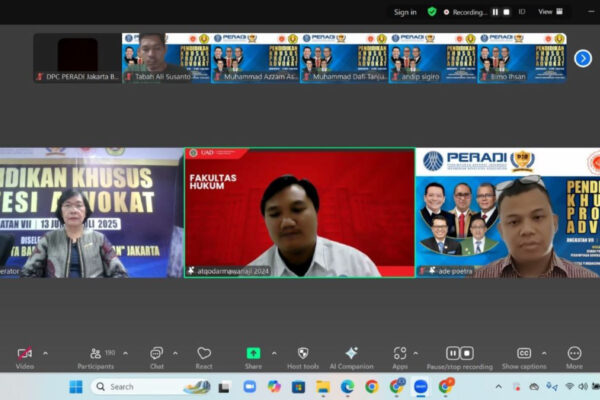600x400 pixels.
Task: Click the green security shield icon
Action: point(432,12)
